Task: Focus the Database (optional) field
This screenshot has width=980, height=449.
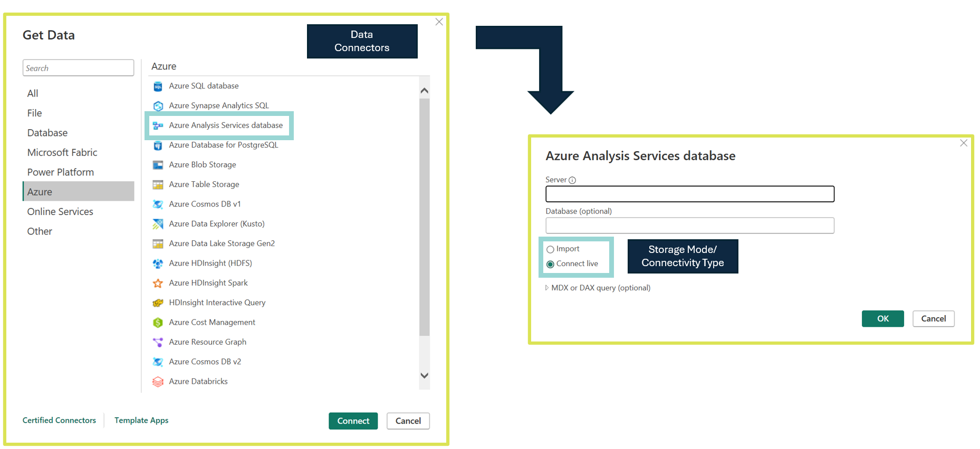Action: pos(690,226)
